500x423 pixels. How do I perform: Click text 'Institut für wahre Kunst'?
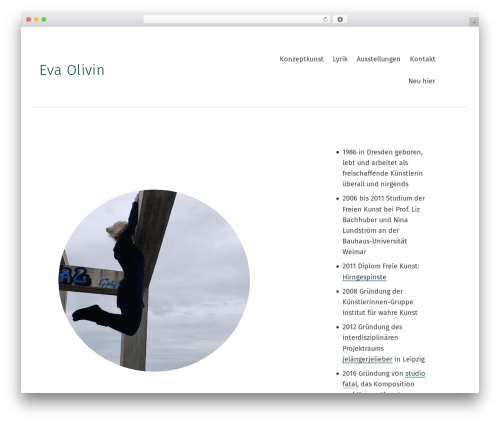[380, 313]
